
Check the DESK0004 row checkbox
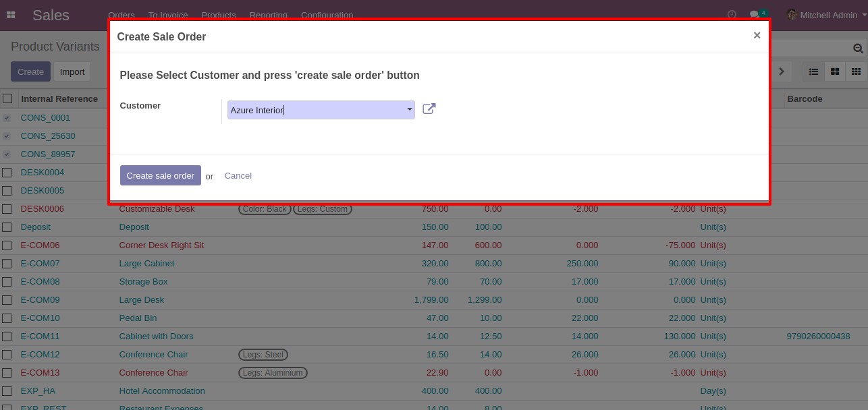click(7, 172)
